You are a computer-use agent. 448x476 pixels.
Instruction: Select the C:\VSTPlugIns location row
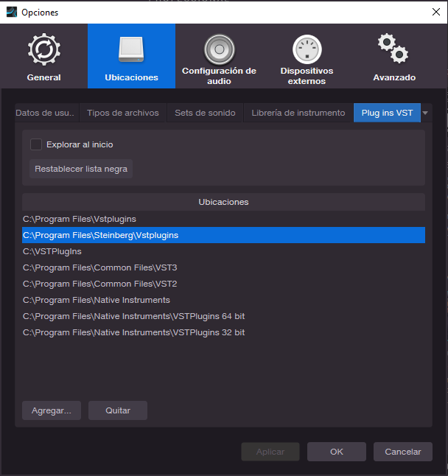pyautogui.click(x=223, y=251)
